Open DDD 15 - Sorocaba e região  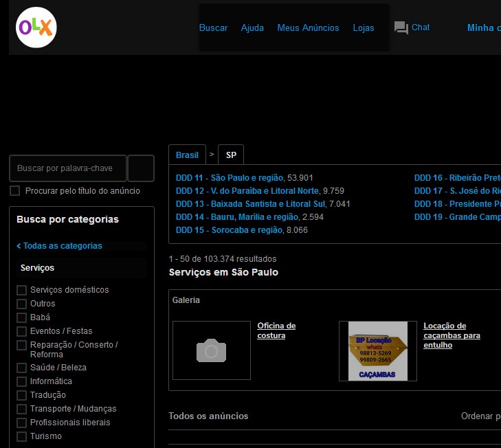coord(229,230)
